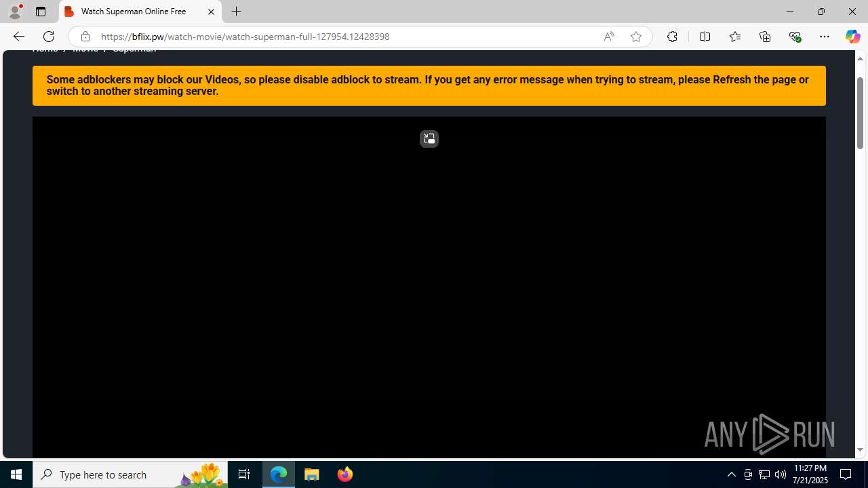Open the volume control tray icon
Viewport: 868px width, 488px height.
click(781, 474)
